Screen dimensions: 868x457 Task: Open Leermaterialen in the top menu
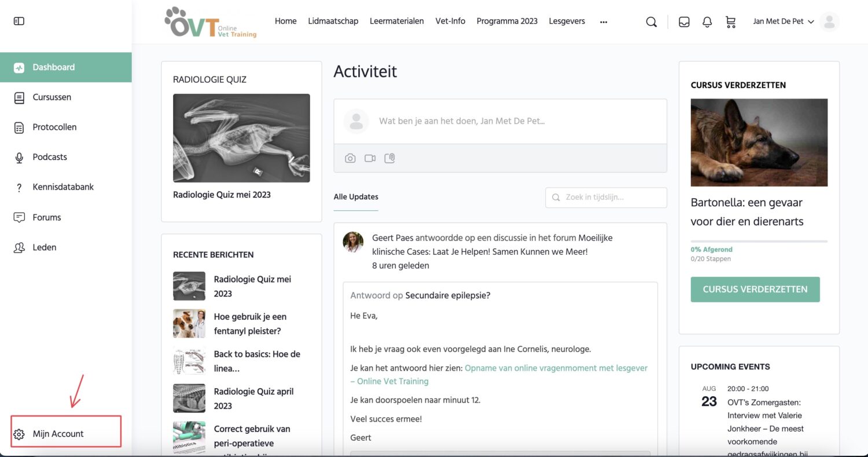click(396, 21)
